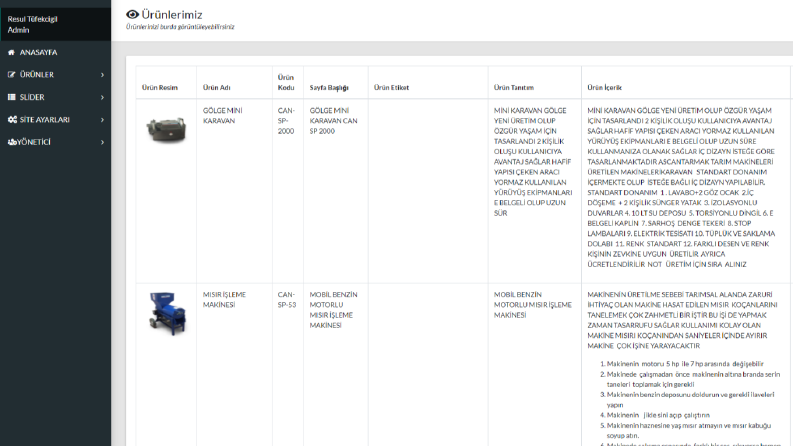Image resolution: width=793 pixels, height=446 pixels.
Task: Click the Resul Tüfekcigil Admin profile header
Action: pyautogui.click(x=56, y=24)
